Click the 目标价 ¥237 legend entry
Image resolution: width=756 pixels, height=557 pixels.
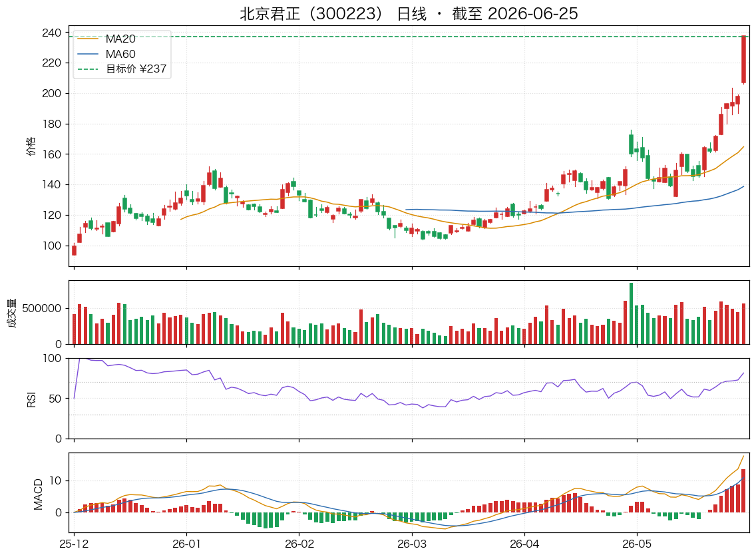(x=122, y=69)
